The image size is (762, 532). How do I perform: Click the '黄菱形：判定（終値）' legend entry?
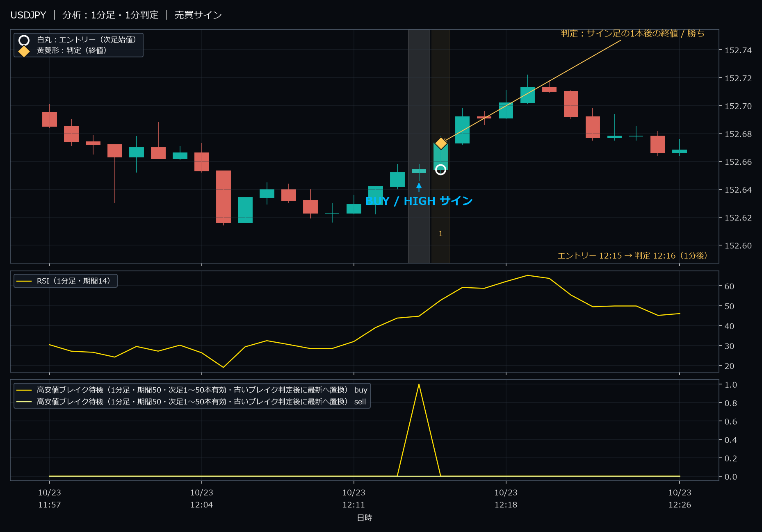[x=72, y=50]
